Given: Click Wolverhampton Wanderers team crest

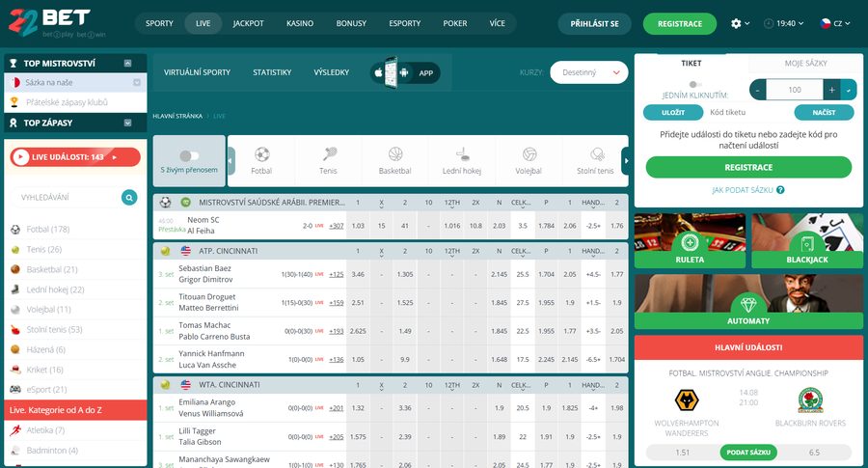Looking at the screenshot, I should [687, 399].
